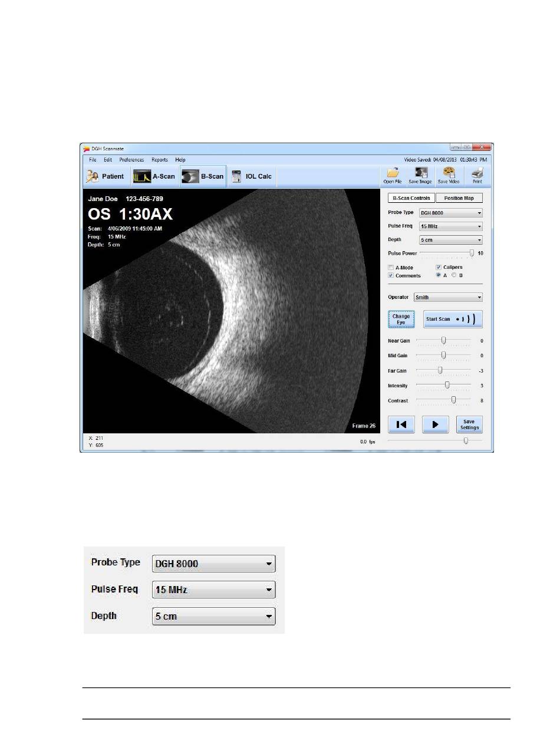Adjust the Near Gain slider

(443, 341)
